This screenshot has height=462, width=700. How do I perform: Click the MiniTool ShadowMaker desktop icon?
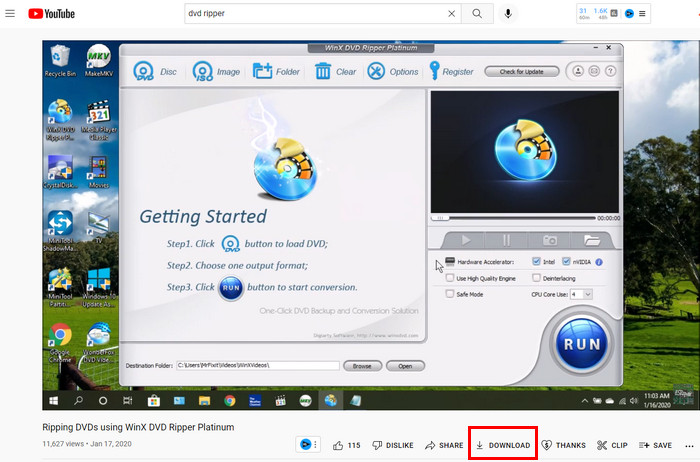pos(60,231)
